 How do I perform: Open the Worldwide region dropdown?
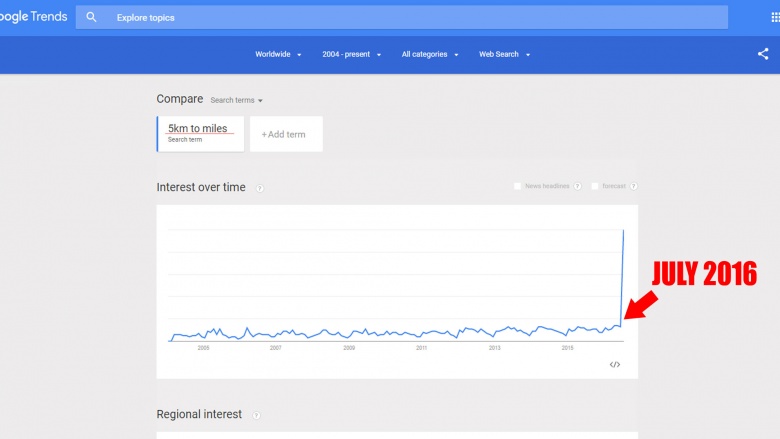(x=278, y=54)
